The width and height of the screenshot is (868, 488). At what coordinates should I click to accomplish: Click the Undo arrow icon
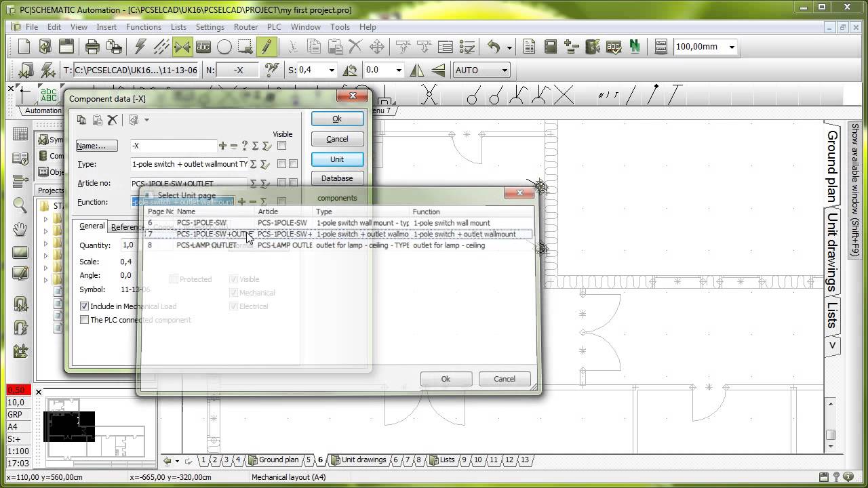pos(494,47)
